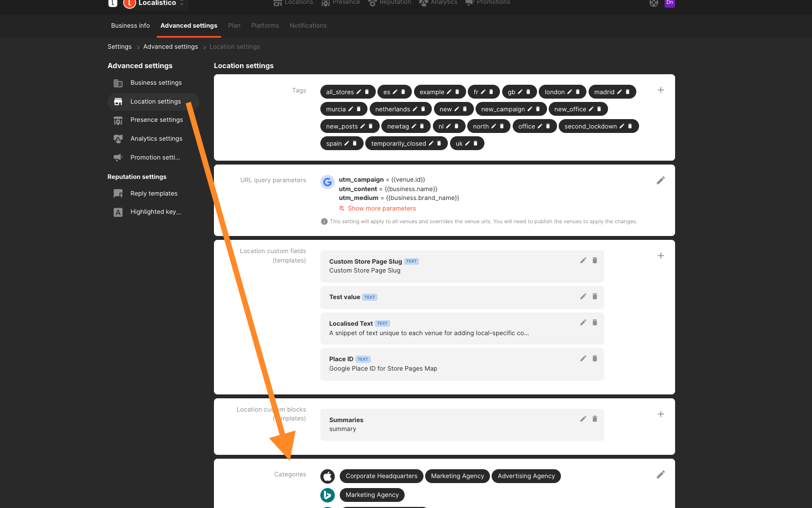
Task: Edit the Summaries custom block
Action: (x=583, y=419)
